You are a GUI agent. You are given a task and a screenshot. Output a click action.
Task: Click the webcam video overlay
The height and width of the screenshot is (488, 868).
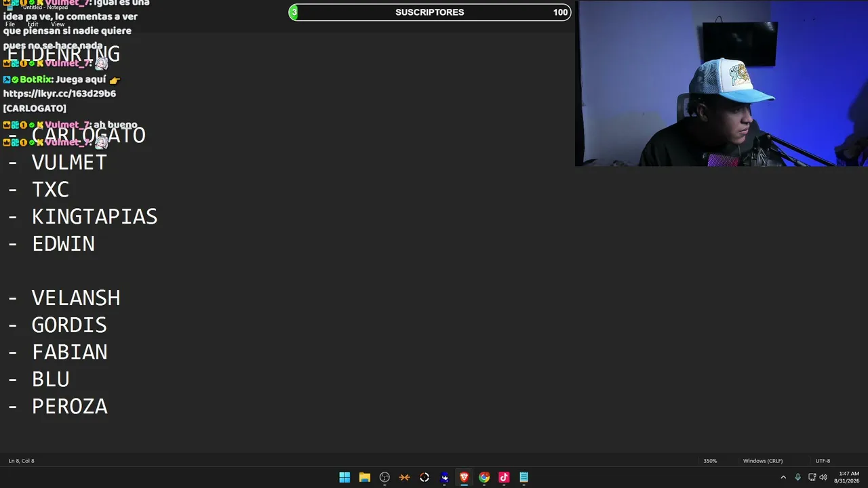[722, 83]
